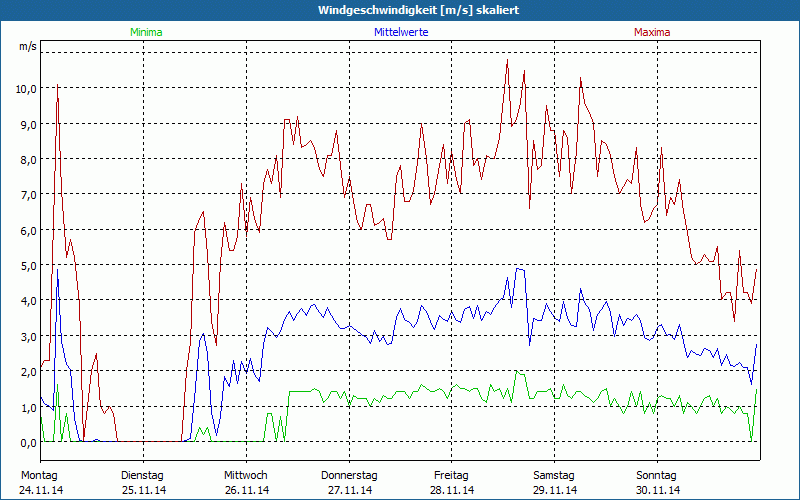Select the Mittwoch day label
This screenshot has height=500, width=800.
click(x=245, y=476)
